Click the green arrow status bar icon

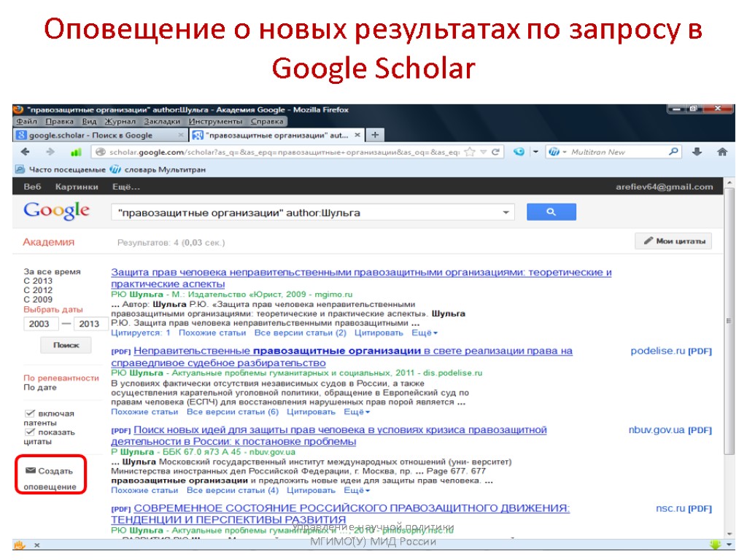tap(715, 544)
